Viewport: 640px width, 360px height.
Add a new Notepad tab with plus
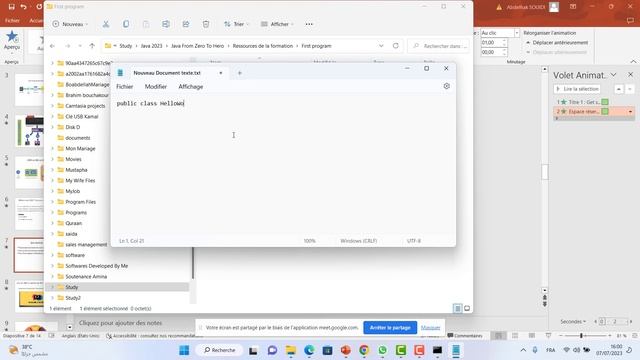coord(240,73)
